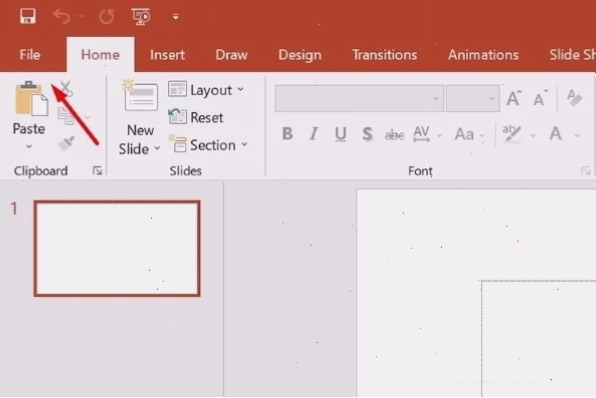Viewport: 596px width, 398px height.
Task: Click the Paste clipboard icon
Action: pos(31,98)
